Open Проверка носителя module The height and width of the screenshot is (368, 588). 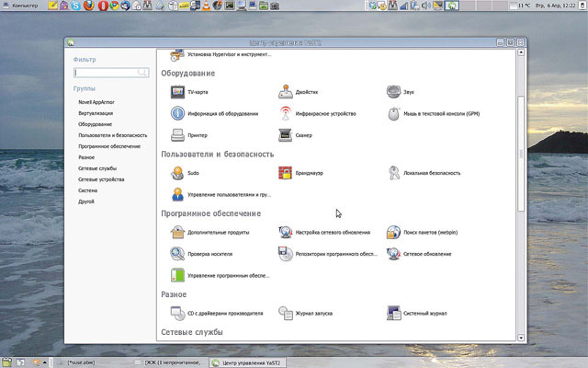[x=177, y=254]
